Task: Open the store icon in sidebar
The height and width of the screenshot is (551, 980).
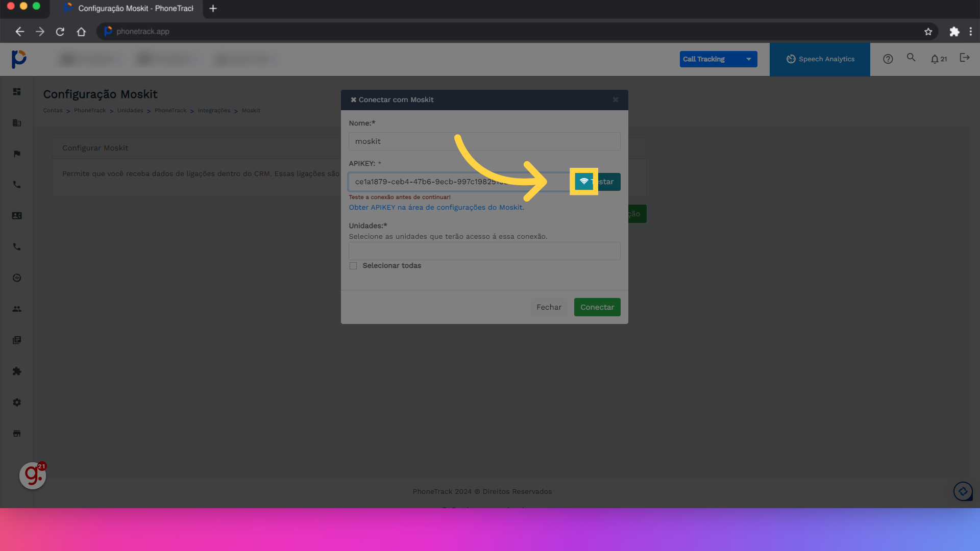Action: [x=17, y=434]
